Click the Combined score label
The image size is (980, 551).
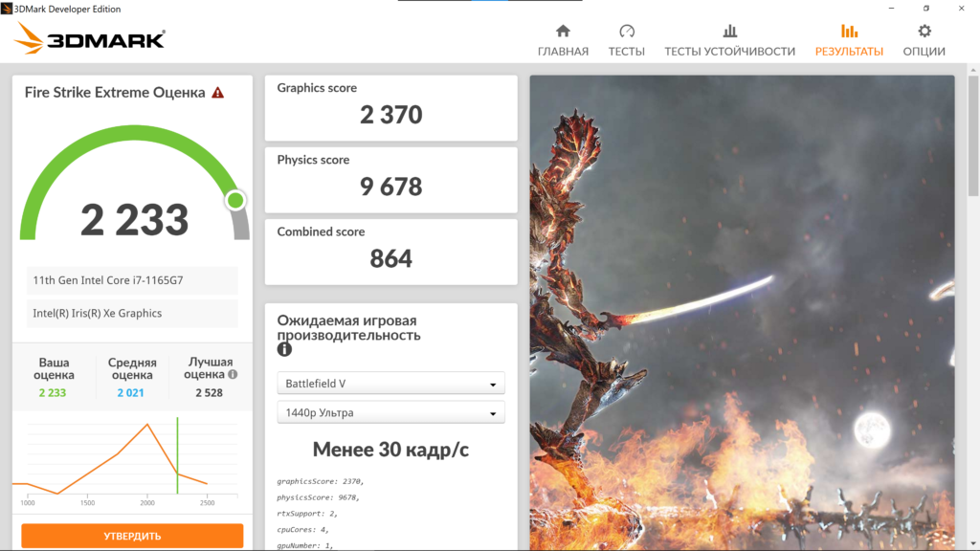[x=321, y=231]
